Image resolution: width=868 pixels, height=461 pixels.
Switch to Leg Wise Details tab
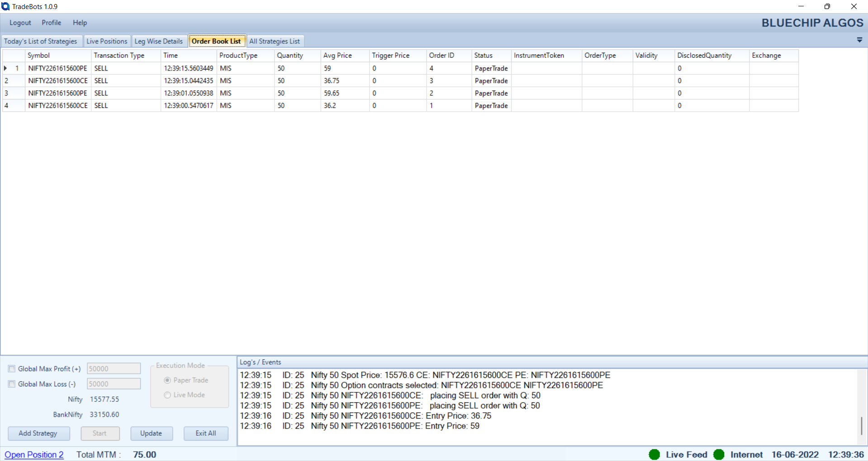pos(159,41)
